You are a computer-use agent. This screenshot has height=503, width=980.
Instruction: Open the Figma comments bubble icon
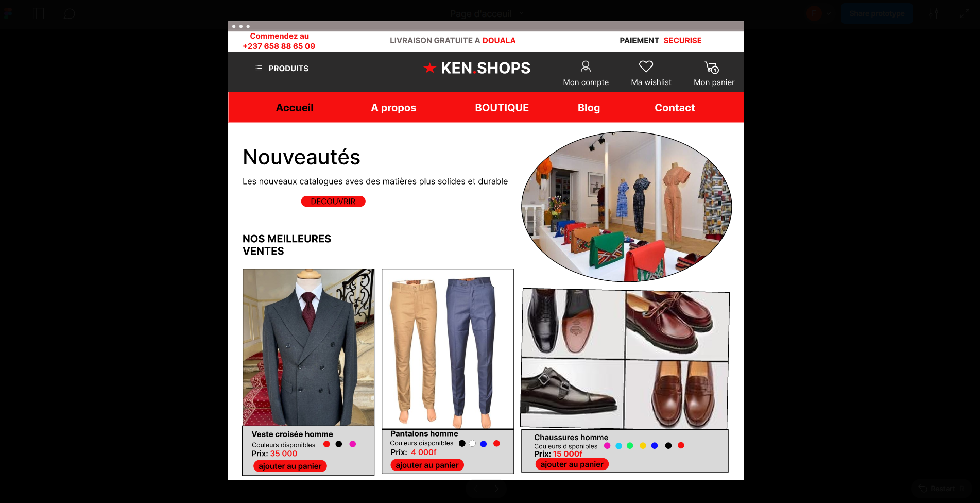point(69,13)
